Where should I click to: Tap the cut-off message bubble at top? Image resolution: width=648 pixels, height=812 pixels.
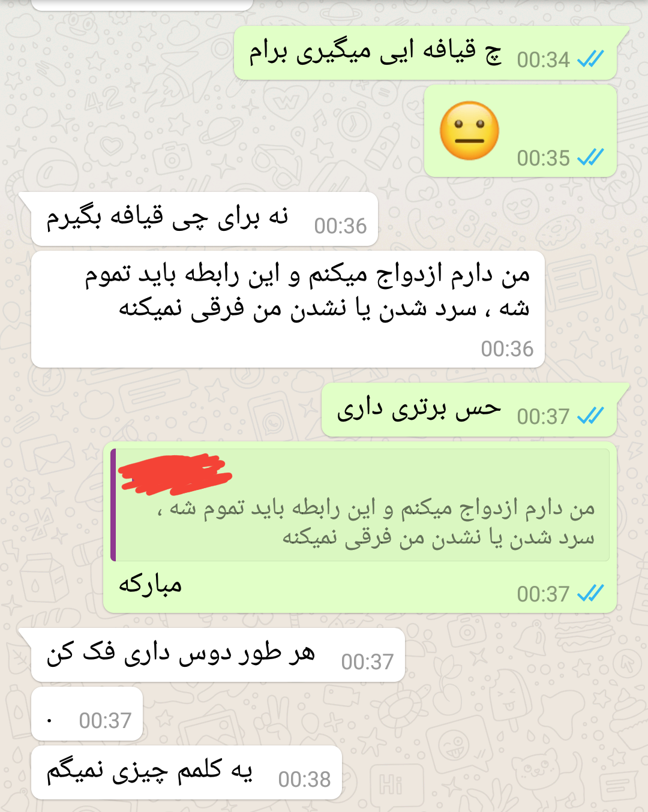point(142,5)
